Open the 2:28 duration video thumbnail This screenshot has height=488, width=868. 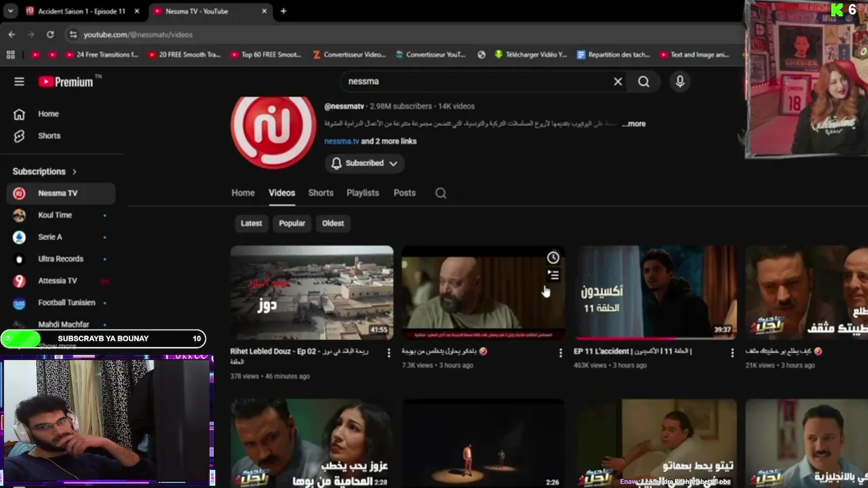pyautogui.click(x=312, y=443)
